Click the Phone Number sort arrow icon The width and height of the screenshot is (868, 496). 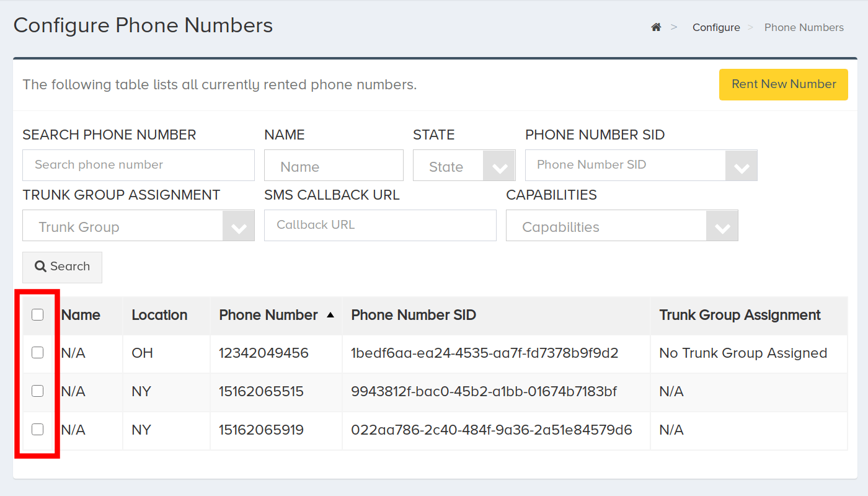330,315
